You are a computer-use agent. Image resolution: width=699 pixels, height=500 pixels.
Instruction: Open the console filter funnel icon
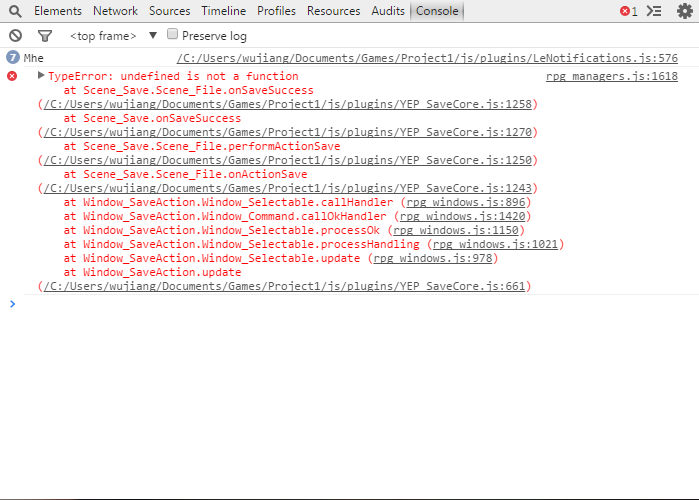click(x=45, y=36)
